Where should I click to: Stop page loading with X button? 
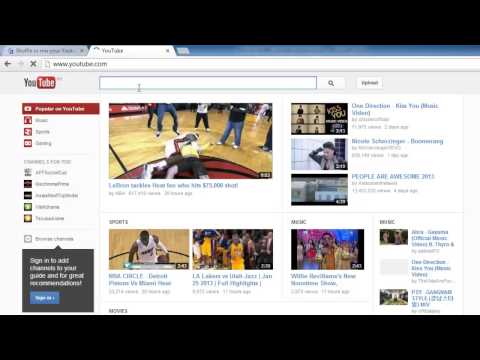33,64
